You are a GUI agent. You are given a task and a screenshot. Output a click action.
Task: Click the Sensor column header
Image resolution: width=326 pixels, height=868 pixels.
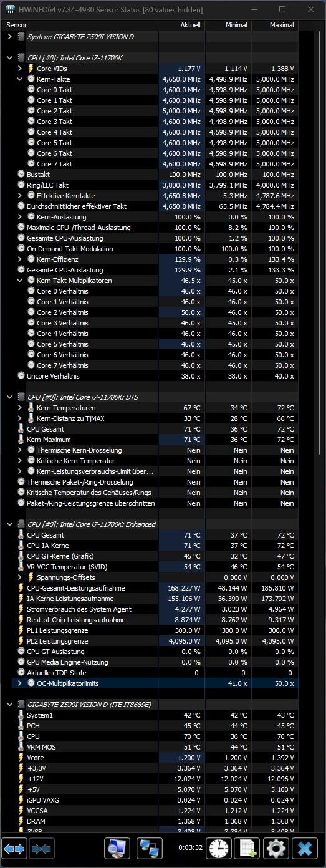(80, 25)
